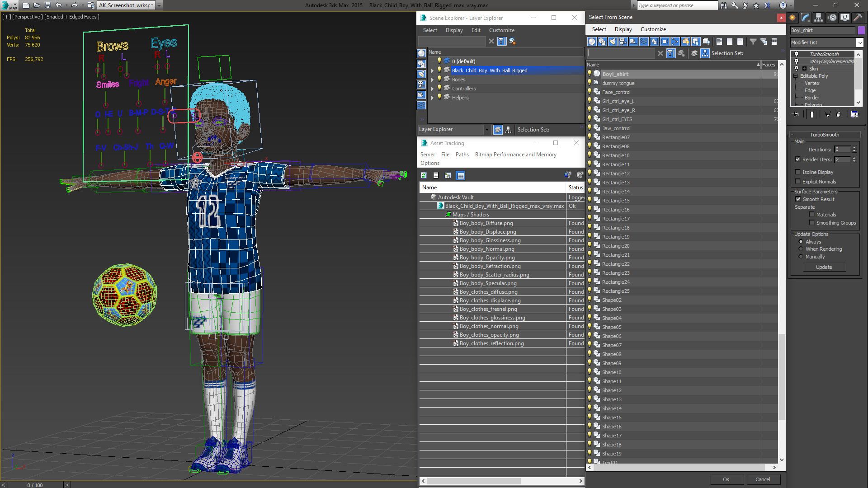Click the Iterations value field
868x488 pixels.
[x=842, y=150]
